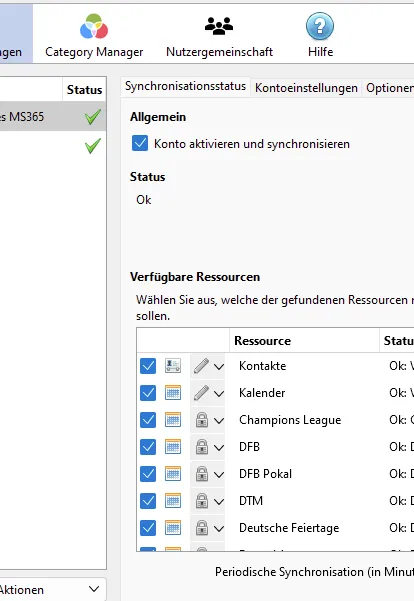Click the pencil icon for Kontakte
This screenshot has width=414, height=601.
tap(201, 366)
